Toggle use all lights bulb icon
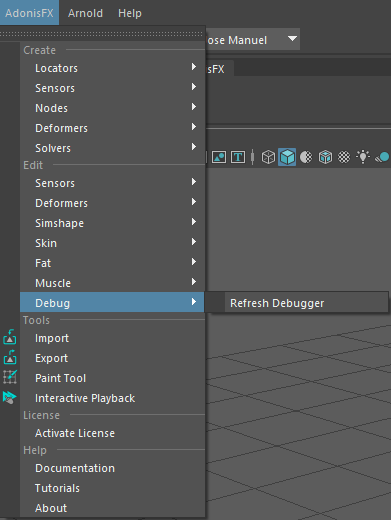391x520 pixels. (363, 156)
